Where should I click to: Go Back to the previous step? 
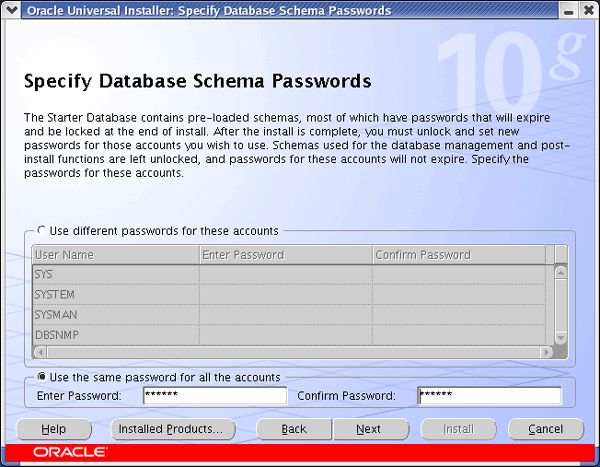293,429
